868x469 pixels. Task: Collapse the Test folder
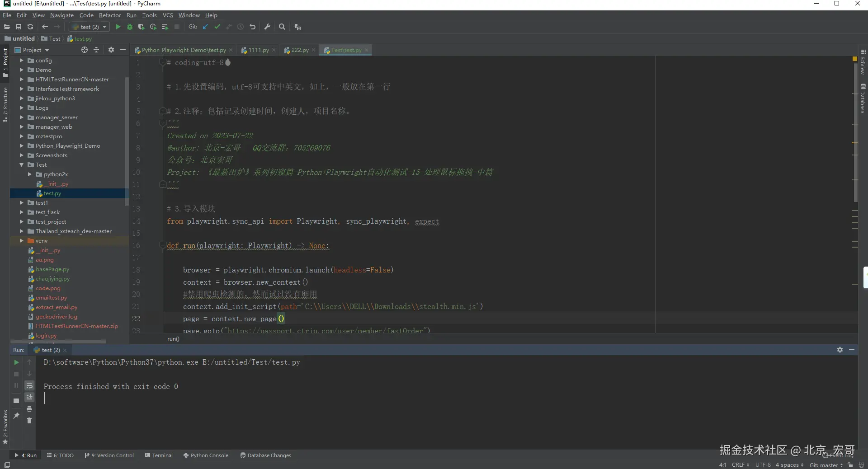click(x=21, y=165)
